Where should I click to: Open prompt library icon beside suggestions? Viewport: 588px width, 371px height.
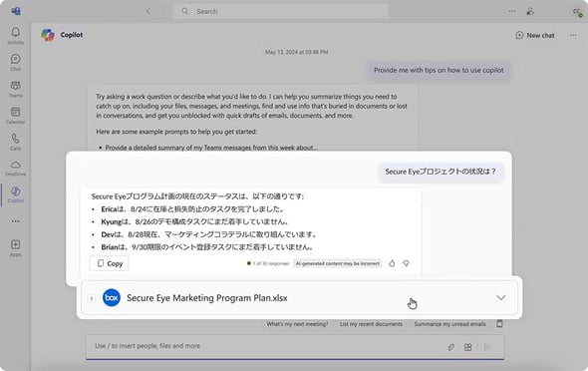pos(499,323)
